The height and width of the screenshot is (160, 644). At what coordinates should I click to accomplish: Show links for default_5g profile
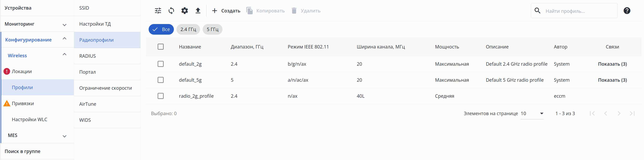[x=612, y=80]
